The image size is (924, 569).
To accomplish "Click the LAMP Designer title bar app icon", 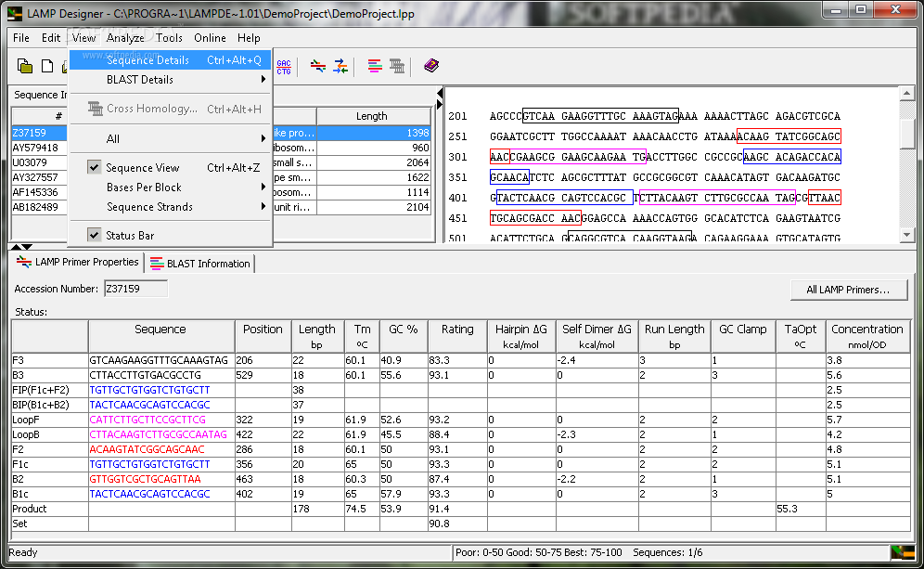I will [15, 13].
